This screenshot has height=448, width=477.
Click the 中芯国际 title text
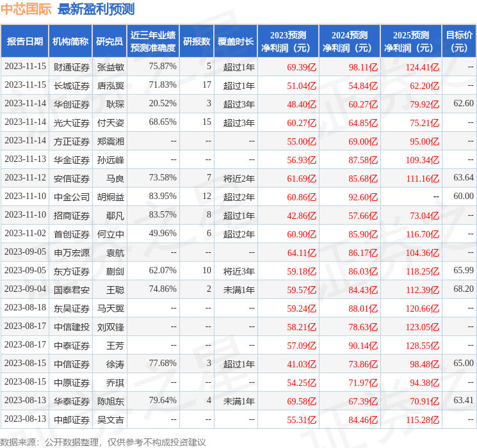pos(26,9)
